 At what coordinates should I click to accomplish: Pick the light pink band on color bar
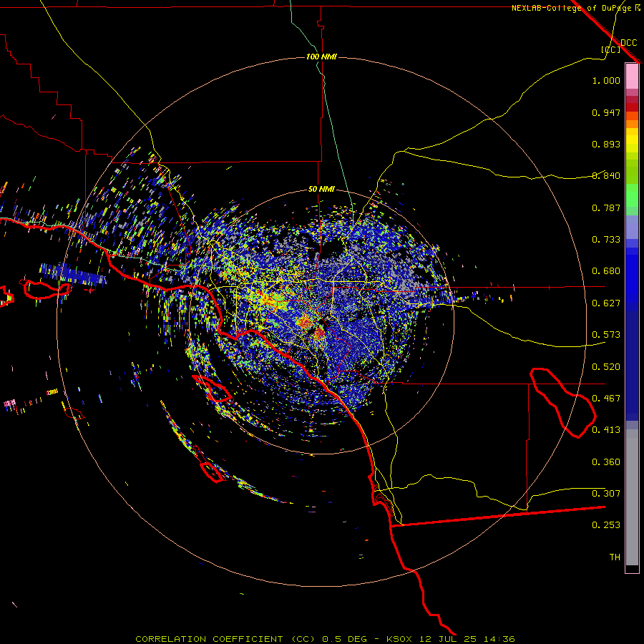(x=632, y=77)
